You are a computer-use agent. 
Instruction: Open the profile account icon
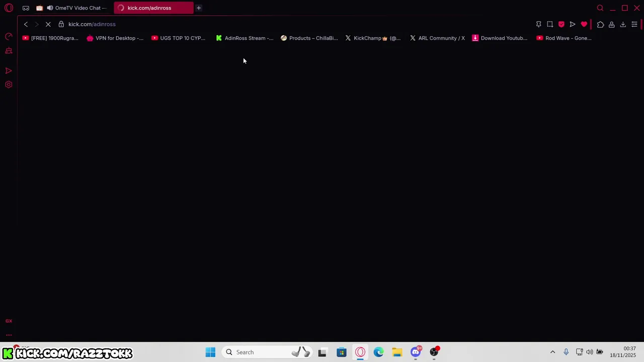click(612, 24)
